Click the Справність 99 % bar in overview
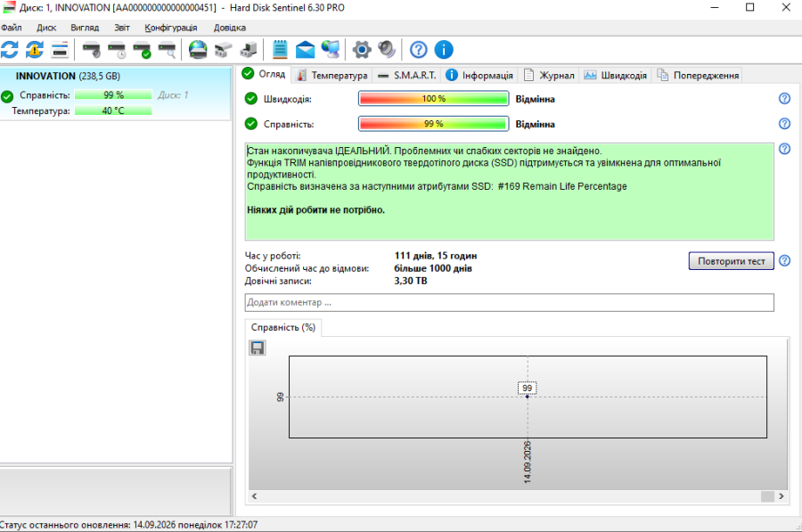 pos(434,123)
